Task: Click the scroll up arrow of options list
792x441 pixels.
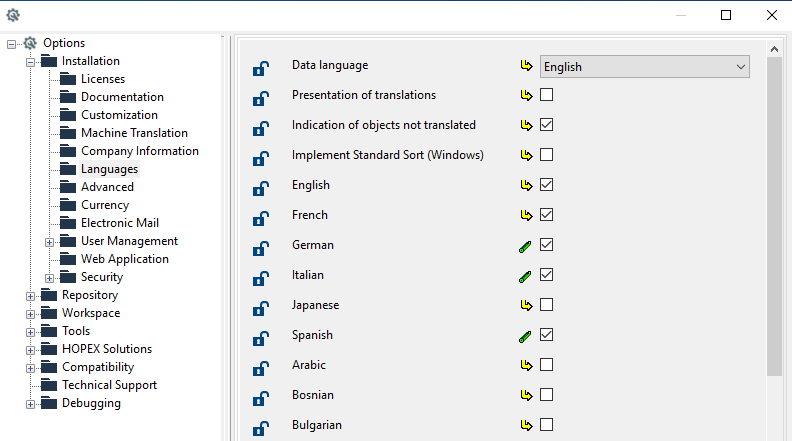Action: tap(774, 49)
